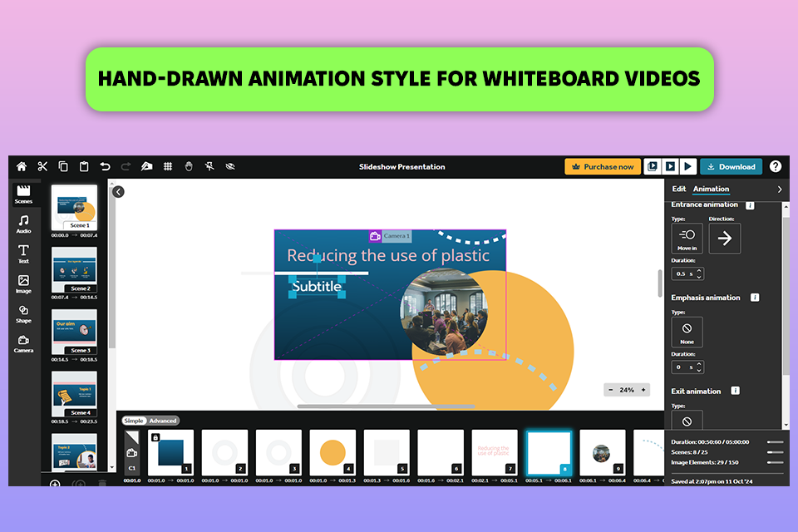Switch to the Animation tab
798x532 pixels.
(x=711, y=189)
